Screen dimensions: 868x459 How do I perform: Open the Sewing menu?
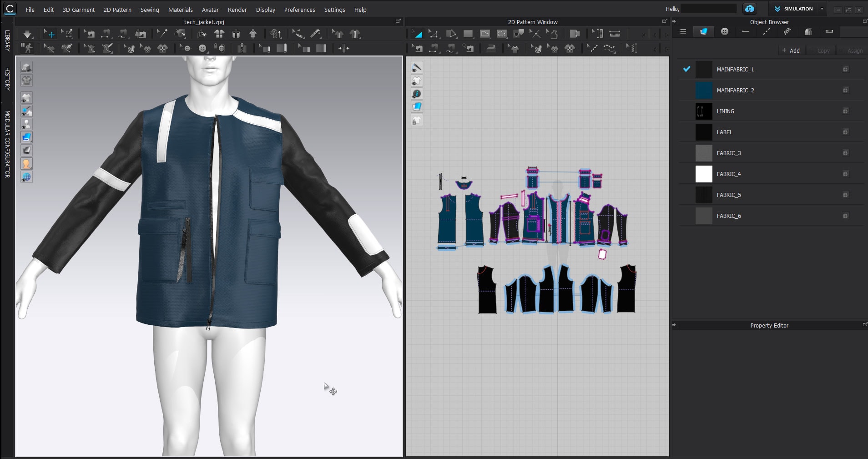click(150, 10)
